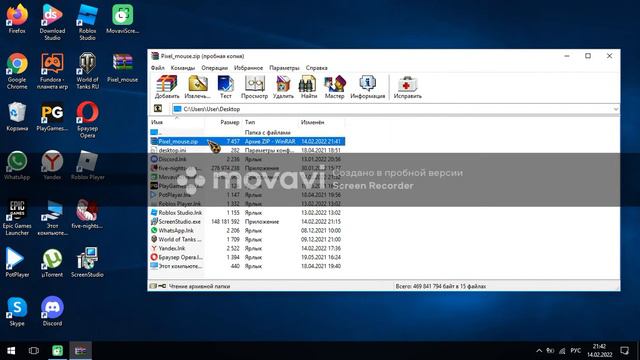Select ScreenStudio.exe in file list
640x360 pixels.
(x=247, y=222)
